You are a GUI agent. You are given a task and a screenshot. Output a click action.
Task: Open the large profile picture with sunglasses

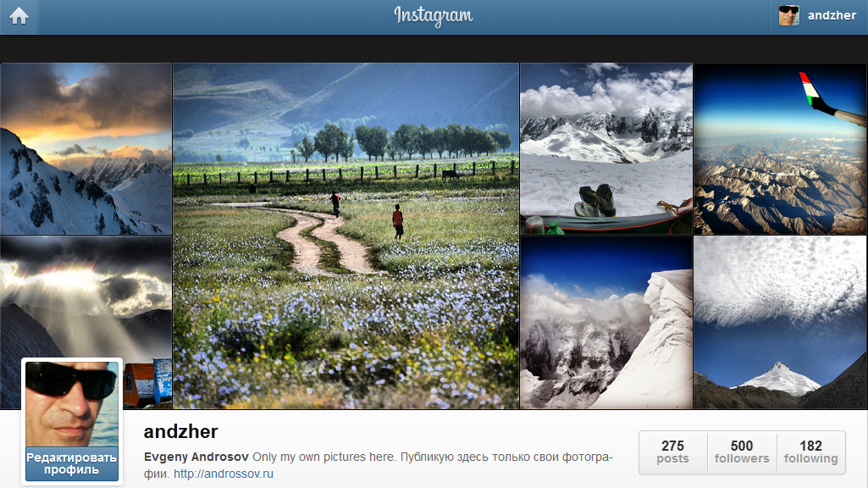coord(72,404)
